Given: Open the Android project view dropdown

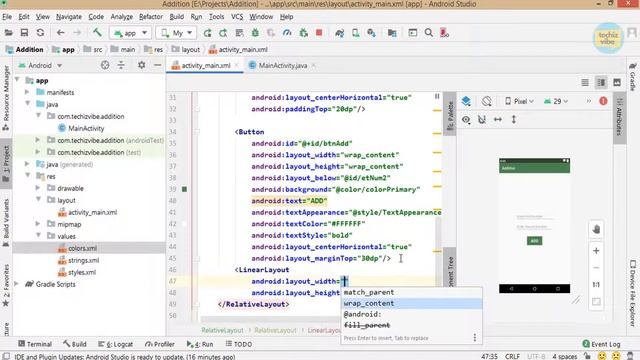Looking at the screenshot, I should coord(40,65).
